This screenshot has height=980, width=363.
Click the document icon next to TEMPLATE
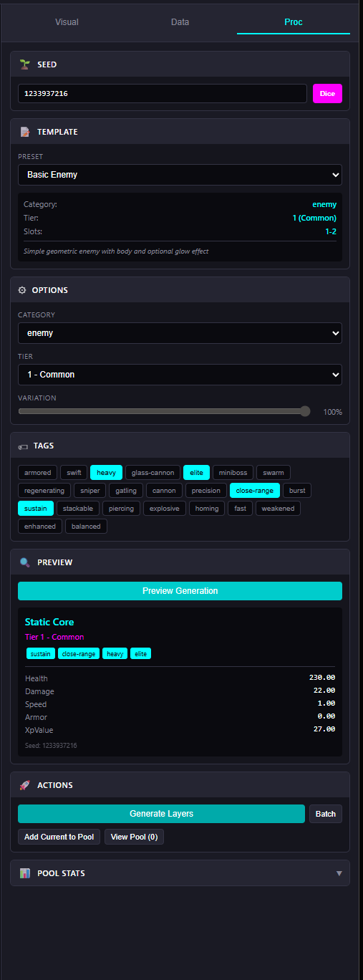coord(24,132)
